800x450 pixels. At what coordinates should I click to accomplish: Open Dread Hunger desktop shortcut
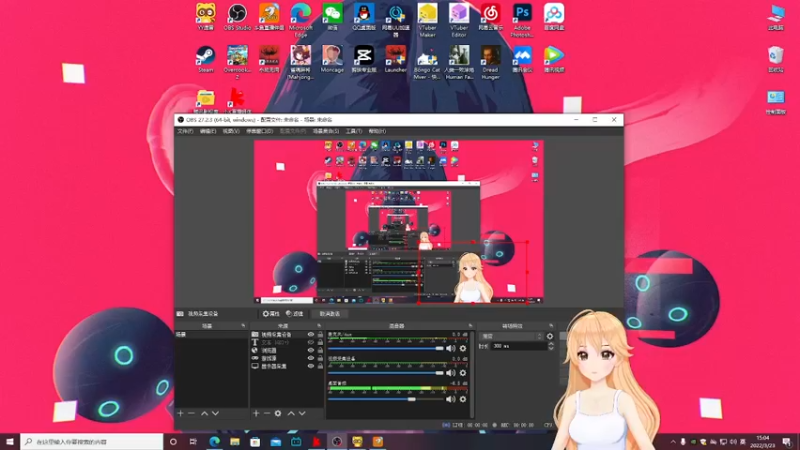490,63
